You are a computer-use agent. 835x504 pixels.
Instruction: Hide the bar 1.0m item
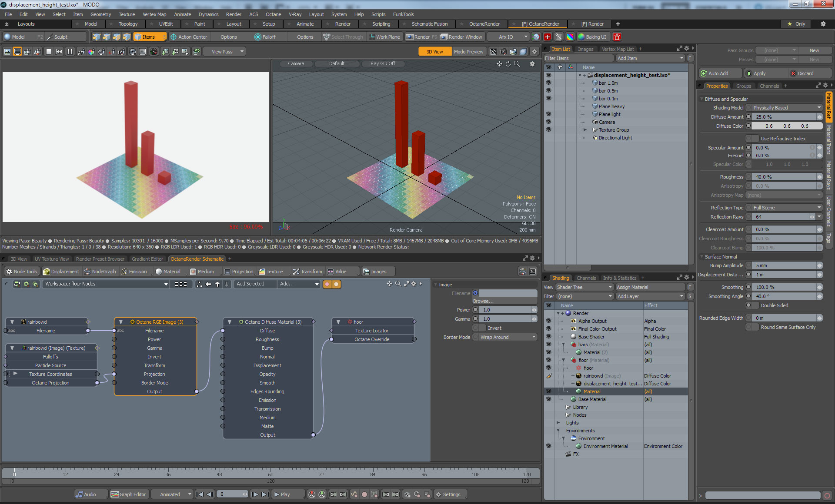tap(548, 83)
